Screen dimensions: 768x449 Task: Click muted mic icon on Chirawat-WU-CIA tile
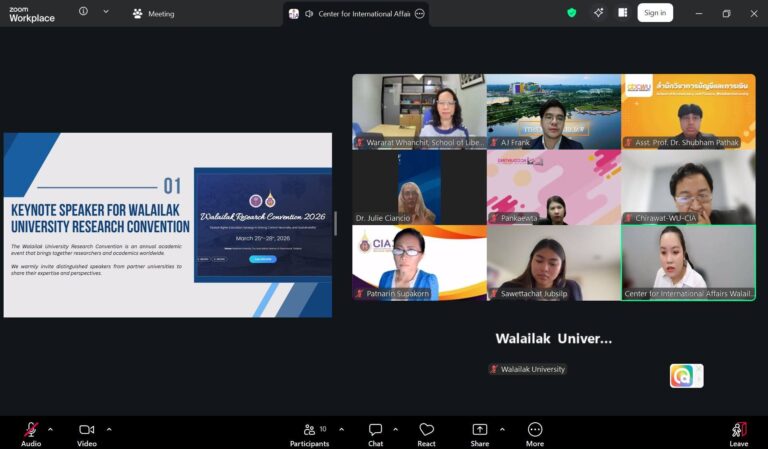[628, 218]
